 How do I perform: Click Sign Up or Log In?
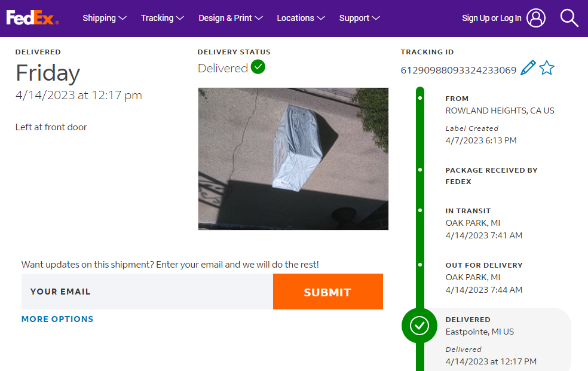pos(491,18)
